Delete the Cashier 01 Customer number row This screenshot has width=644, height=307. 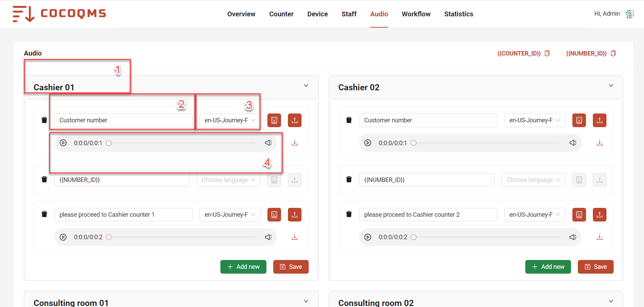(44, 120)
